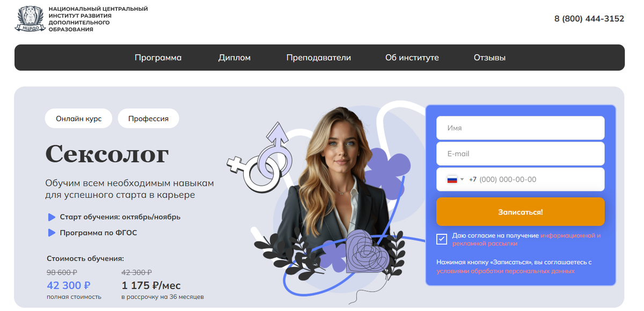Click the НЦРДО institute logo emblem
The height and width of the screenshot is (311, 644).
click(30, 19)
